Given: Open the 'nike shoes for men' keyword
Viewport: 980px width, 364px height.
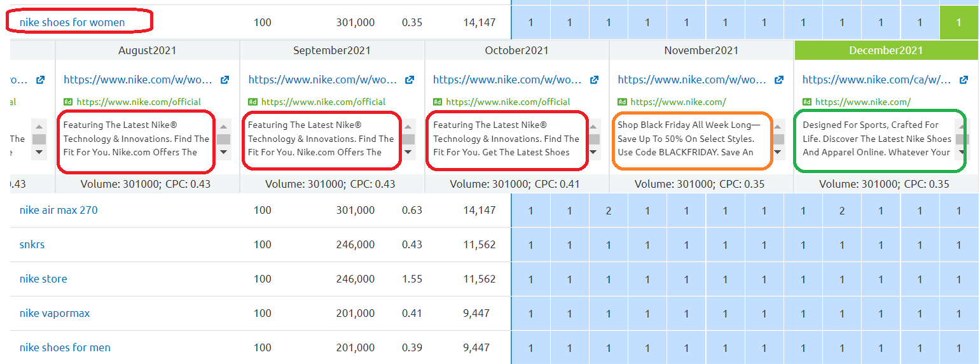Looking at the screenshot, I should coord(65,347).
